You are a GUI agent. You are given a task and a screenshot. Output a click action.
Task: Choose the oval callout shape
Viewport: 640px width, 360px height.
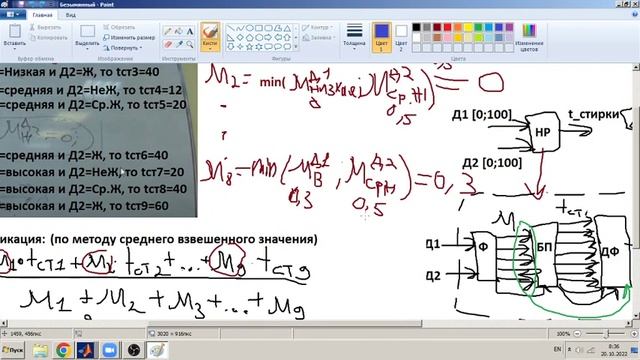coord(278,47)
